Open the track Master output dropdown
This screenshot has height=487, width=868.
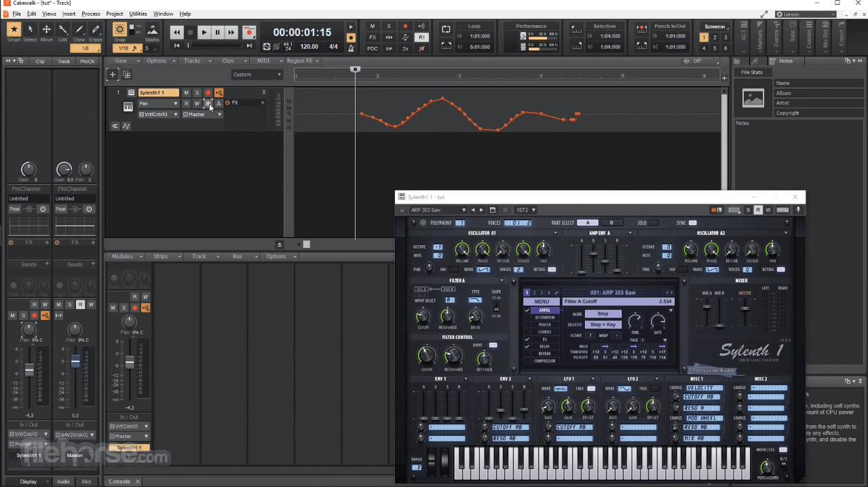point(202,114)
